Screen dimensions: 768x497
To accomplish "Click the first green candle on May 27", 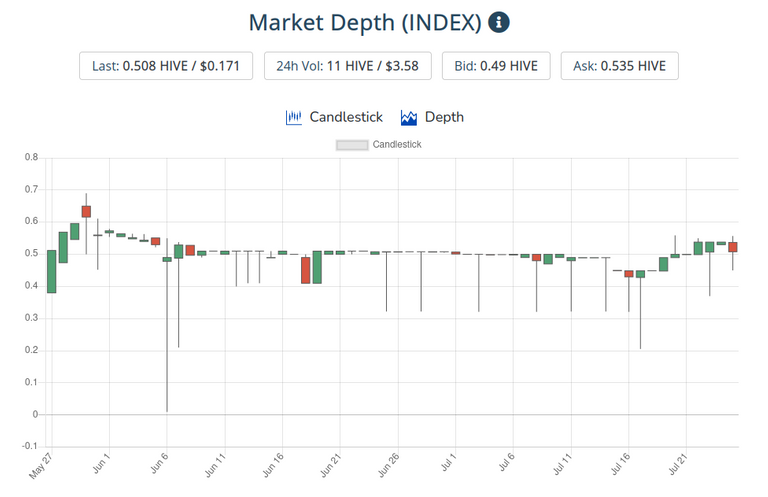I will point(51,272).
